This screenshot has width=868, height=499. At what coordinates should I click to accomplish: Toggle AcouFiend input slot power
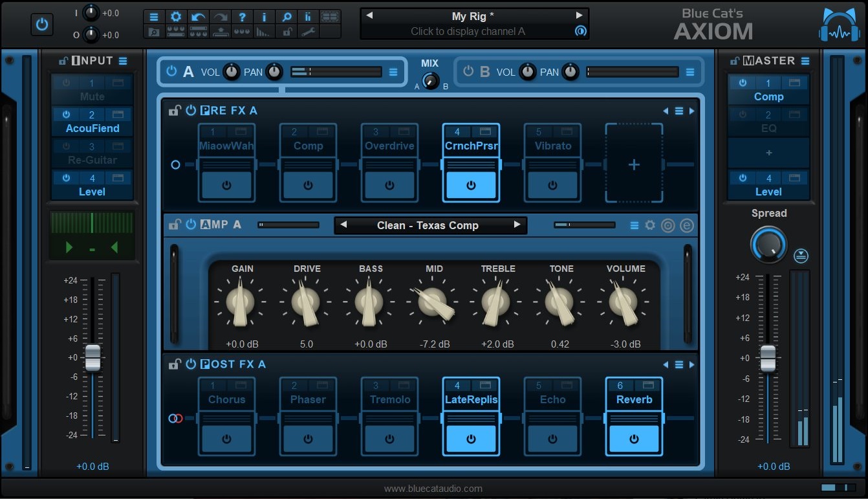tap(66, 115)
